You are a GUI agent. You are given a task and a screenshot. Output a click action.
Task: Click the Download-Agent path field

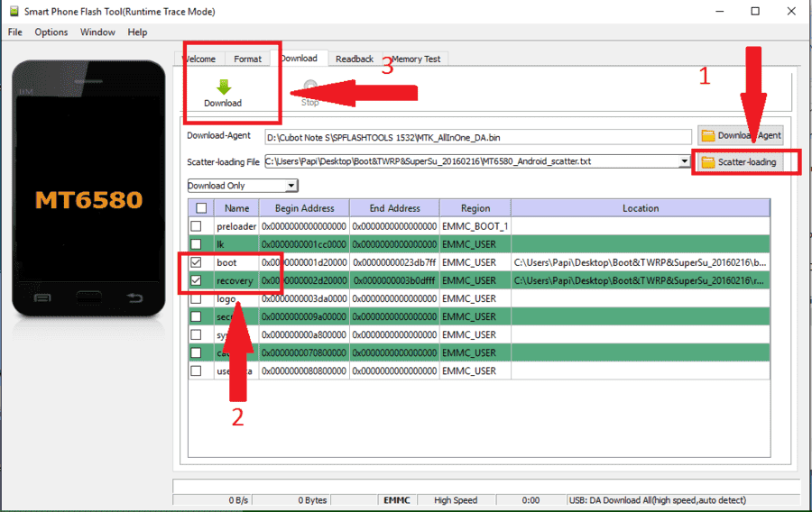[x=478, y=138]
